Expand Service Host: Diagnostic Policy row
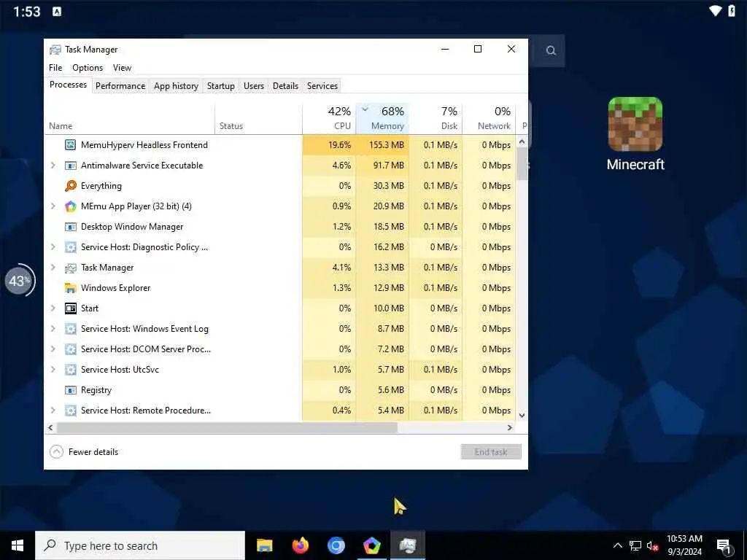This screenshot has height=560, width=747. click(53, 247)
